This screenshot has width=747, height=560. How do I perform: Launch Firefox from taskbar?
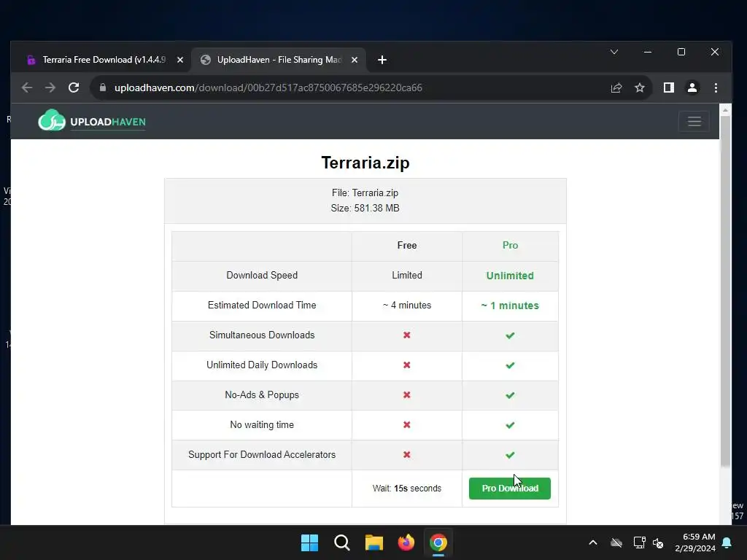point(406,542)
